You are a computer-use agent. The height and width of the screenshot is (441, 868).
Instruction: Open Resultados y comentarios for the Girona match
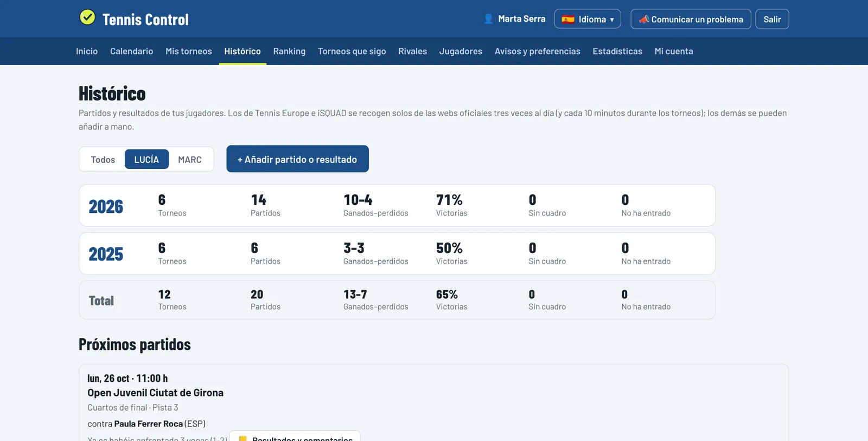pyautogui.click(x=295, y=436)
